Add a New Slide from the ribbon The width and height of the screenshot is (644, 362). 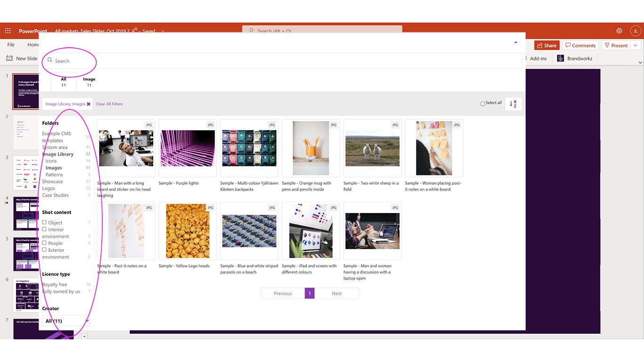click(22, 58)
